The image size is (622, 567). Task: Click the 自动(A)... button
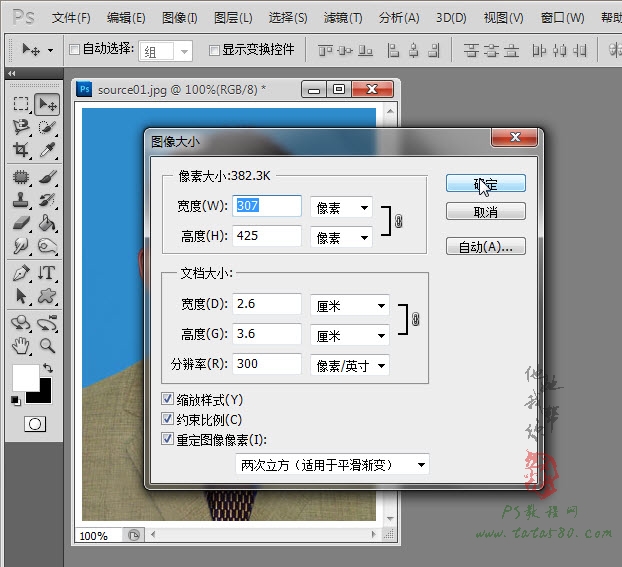[x=486, y=246]
